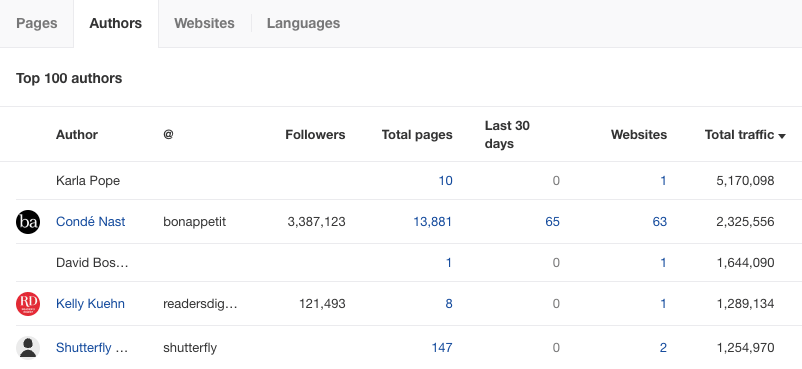Open Condé Nast's 65 recent pages
The image size is (802, 369).
(x=552, y=222)
